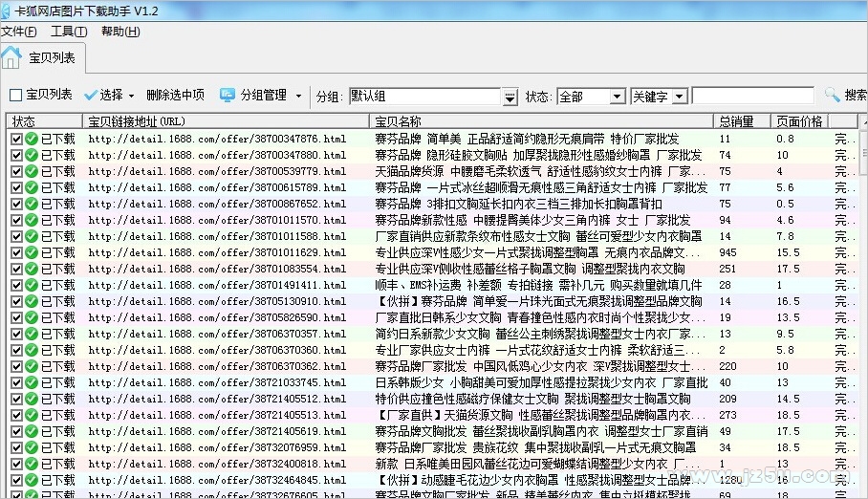
Task: Expand the 关键字 dropdown
Action: 680,97
